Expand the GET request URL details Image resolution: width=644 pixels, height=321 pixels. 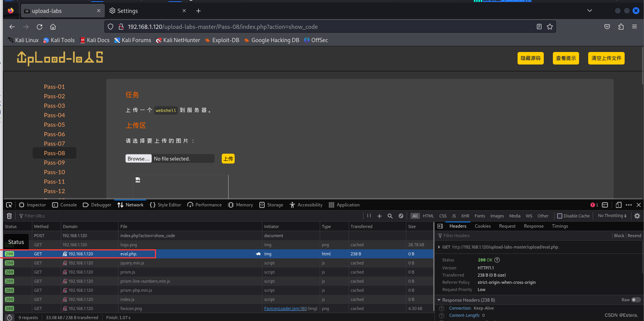click(x=439, y=247)
